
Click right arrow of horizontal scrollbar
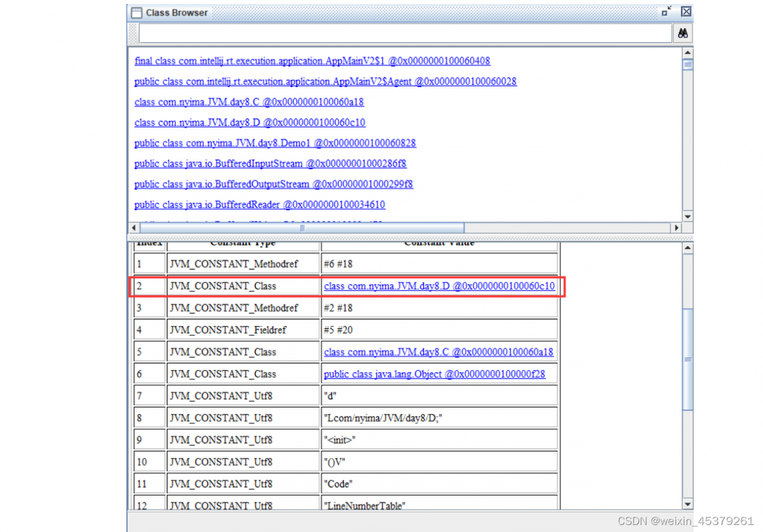pos(677,228)
